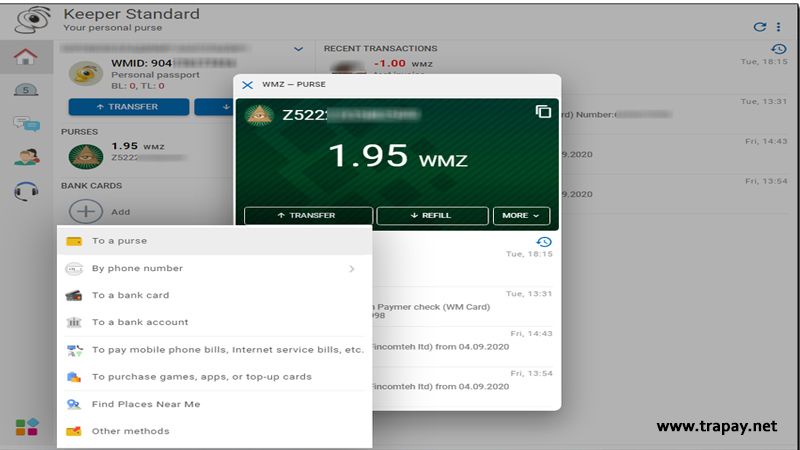The image size is (800, 450).
Task: Open the three-dot options menu
Action: (x=779, y=27)
